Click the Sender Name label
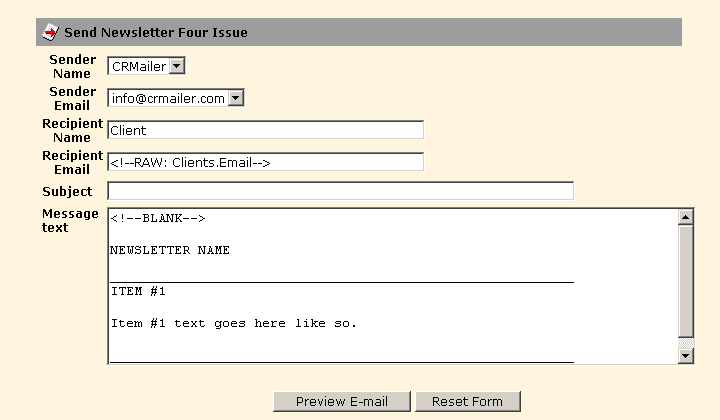The width and height of the screenshot is (720, 420). coord(72,66)
